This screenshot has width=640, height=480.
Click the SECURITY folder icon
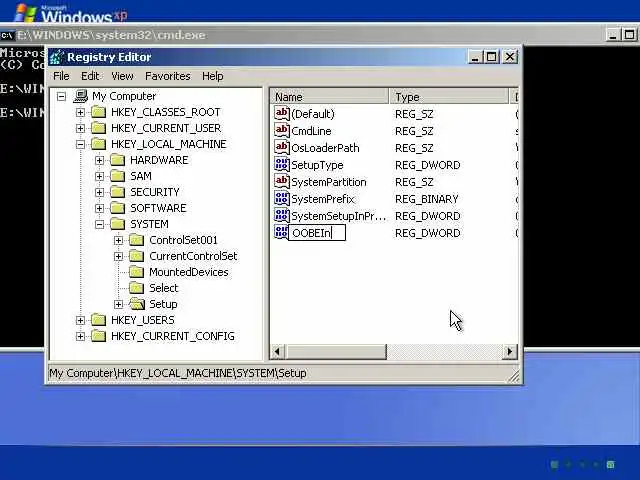pyautogui.click(x=118, y=192)
